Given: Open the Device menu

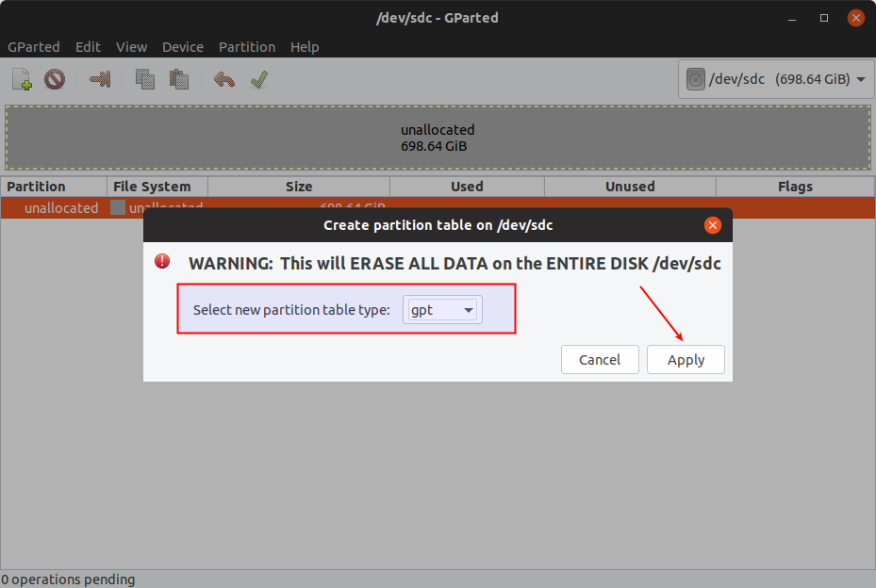Looking at the screenshot, I should pos(182,46).
